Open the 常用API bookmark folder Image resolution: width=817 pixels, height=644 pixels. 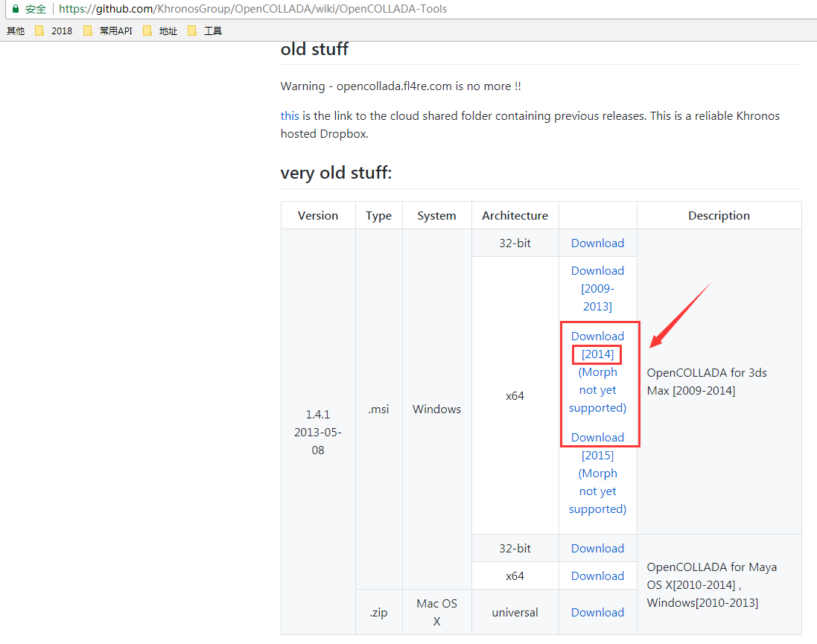click(108, 31)
